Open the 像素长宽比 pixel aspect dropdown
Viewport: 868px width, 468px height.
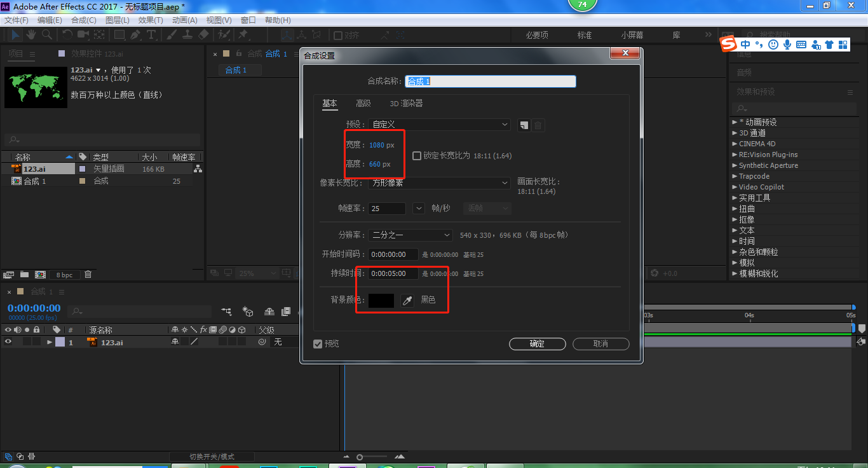(440, 183)
